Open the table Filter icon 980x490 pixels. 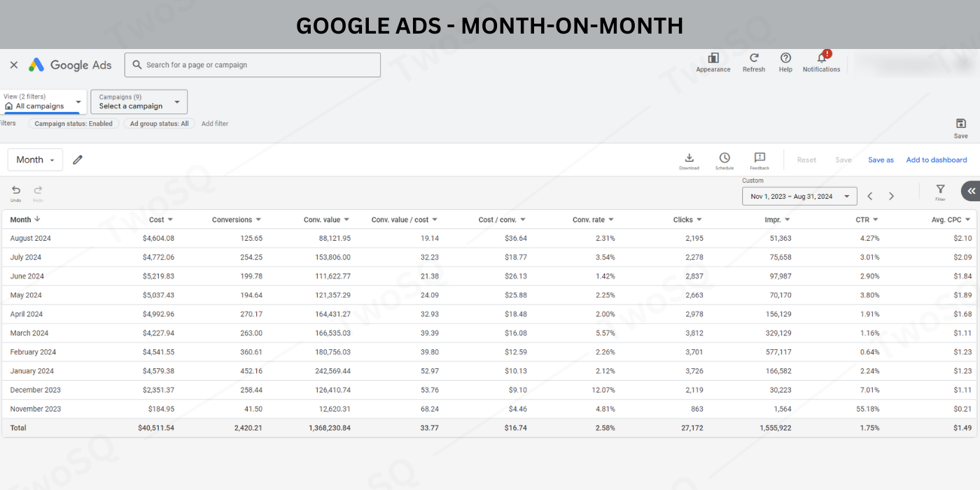(x=940, y=190)
